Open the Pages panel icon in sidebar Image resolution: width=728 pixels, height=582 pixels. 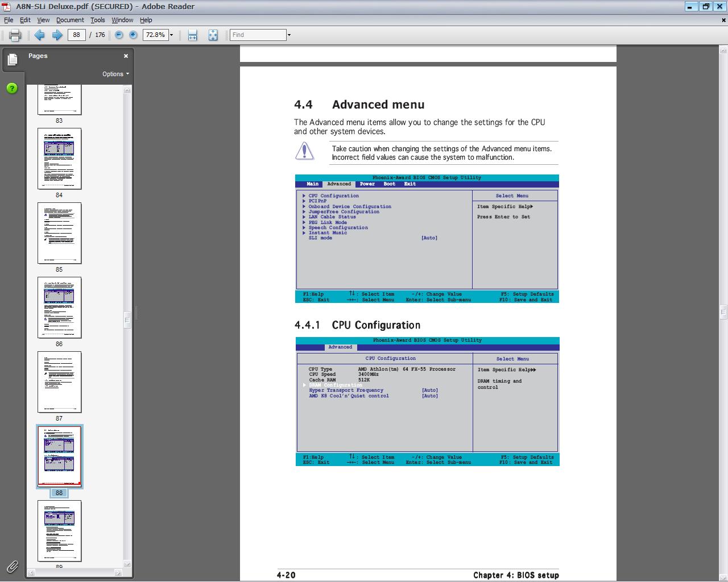point(12,60)
